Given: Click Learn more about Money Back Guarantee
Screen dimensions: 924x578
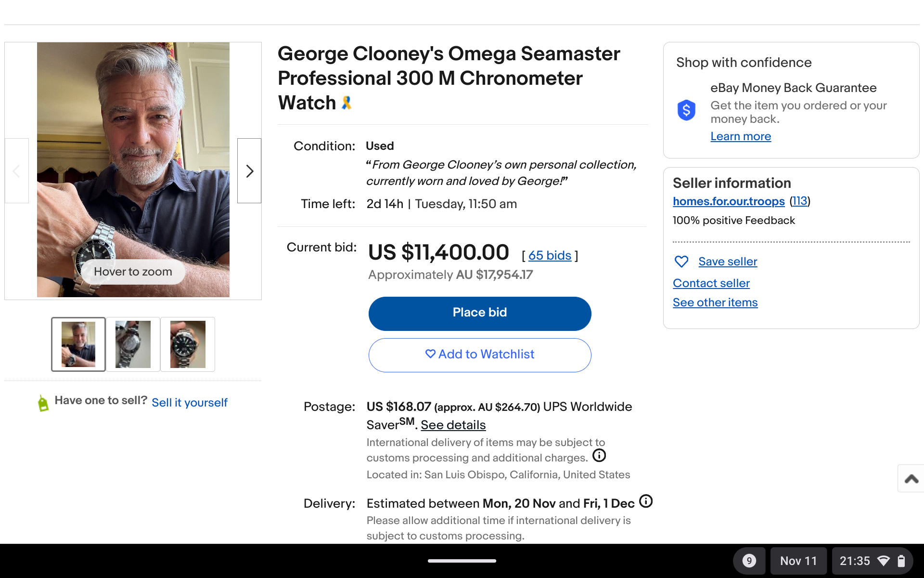Looking at the screenshot, I should tap(741, 136).
